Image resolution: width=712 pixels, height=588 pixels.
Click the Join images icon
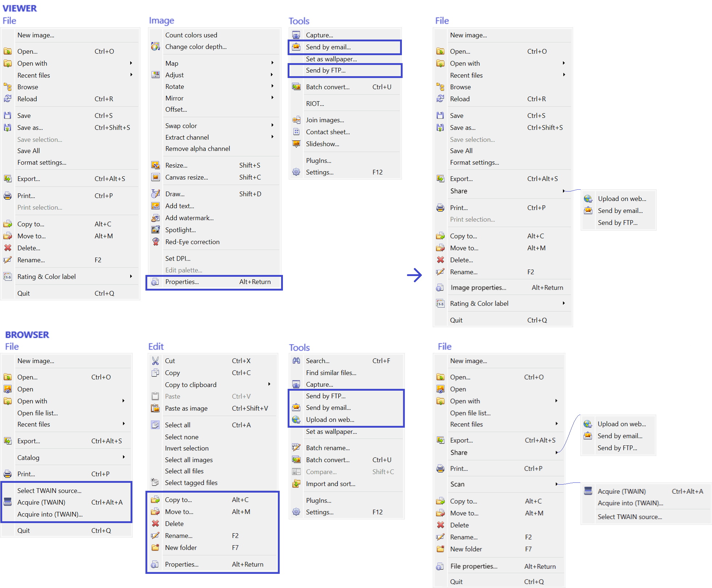click(x=296, y=120)
